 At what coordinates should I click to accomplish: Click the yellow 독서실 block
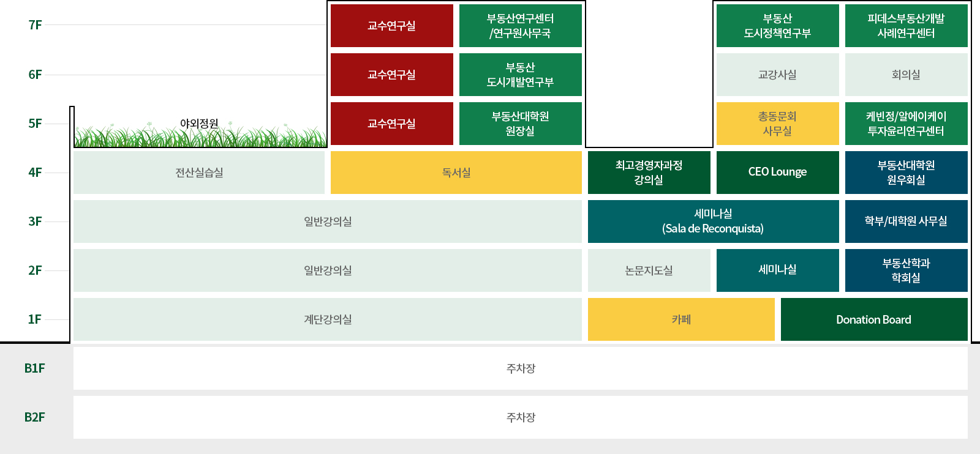(x=456, y=173)
